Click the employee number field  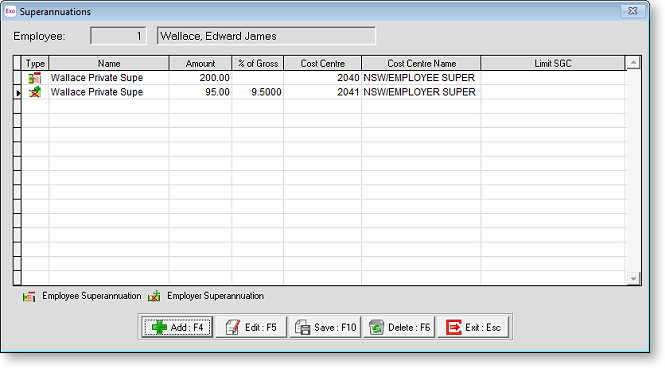(118, 36)
